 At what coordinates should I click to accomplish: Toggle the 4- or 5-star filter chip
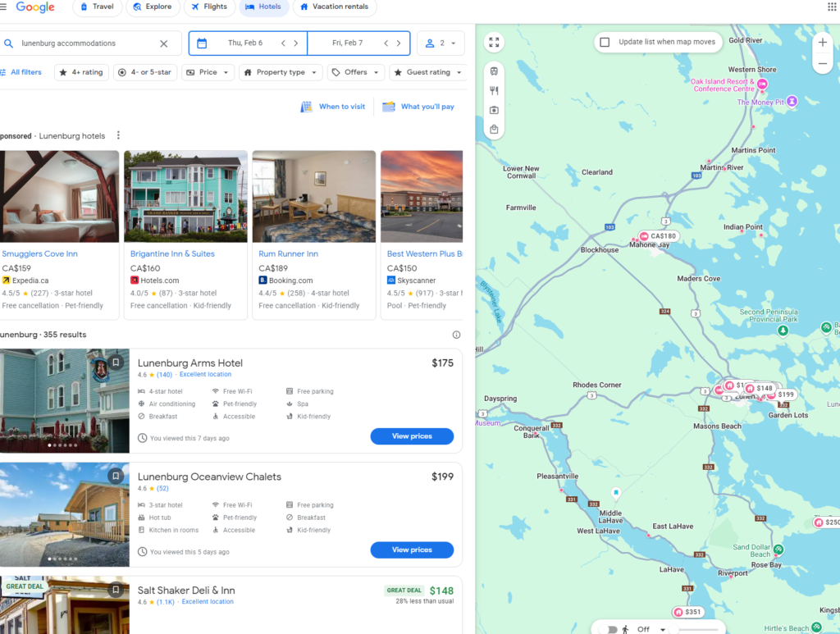click(x=145, y=72)
